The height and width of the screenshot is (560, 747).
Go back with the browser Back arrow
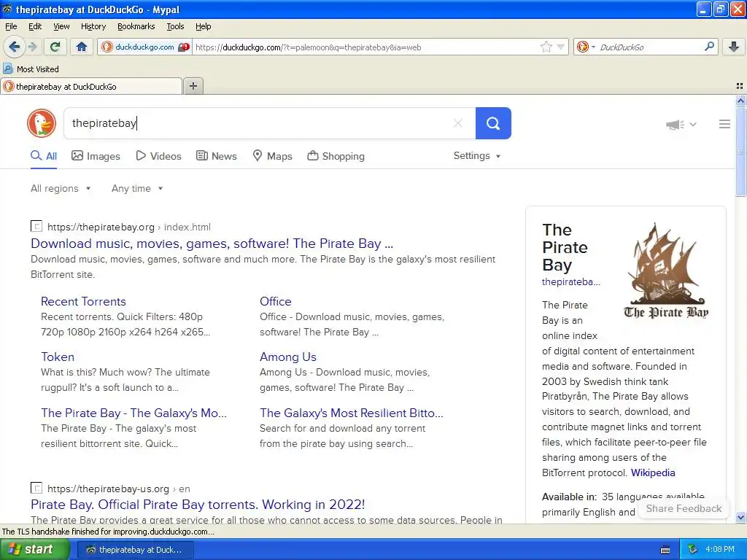coord(14,47)
